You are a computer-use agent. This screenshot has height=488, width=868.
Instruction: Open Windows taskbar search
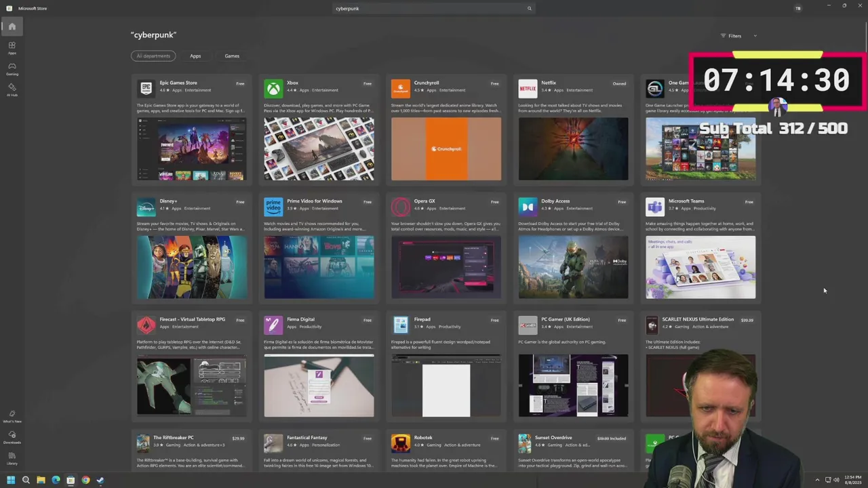tap(26, 480)
